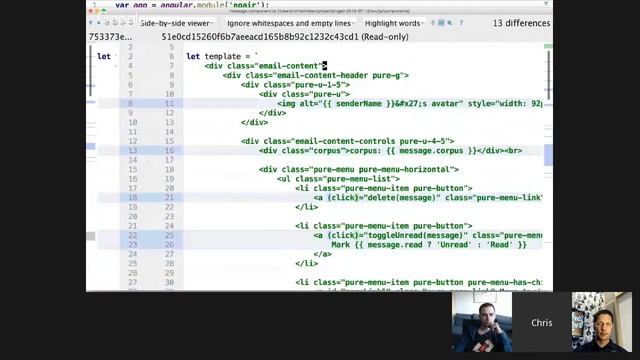
Task: Click the Mark {{ message.read ? 'Unread' line
Action: (x=429, y=244)
